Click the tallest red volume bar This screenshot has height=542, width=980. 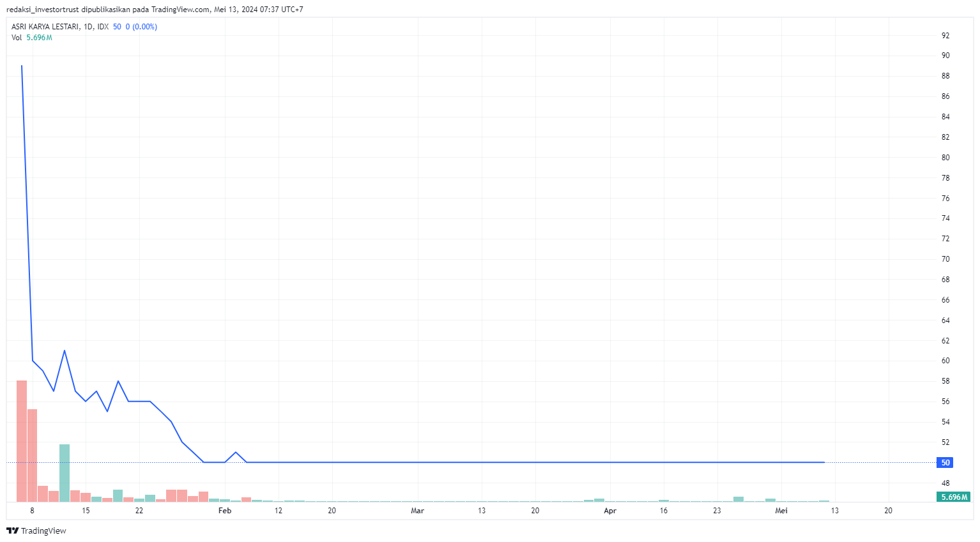(x=22, y=441)
